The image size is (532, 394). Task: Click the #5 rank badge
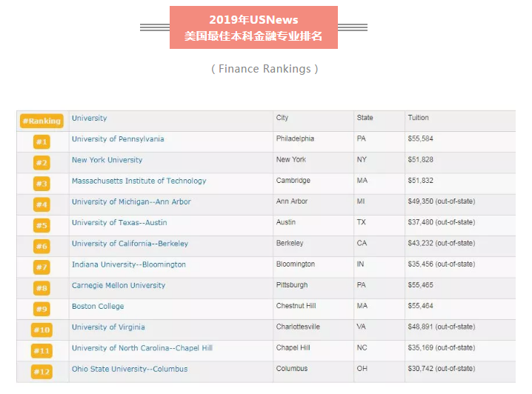coord(41,225)
